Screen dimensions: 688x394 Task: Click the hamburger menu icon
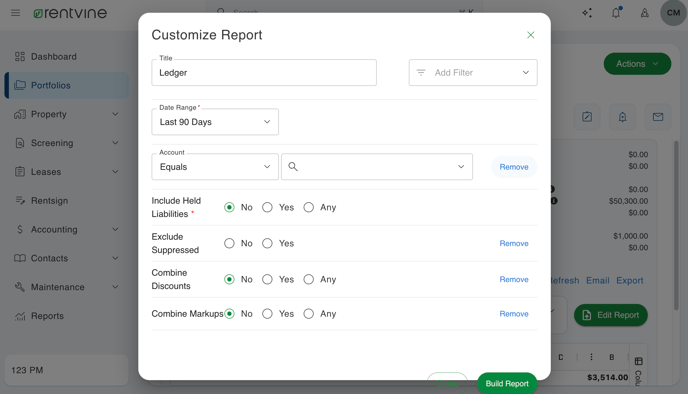[x=15, y=13]
